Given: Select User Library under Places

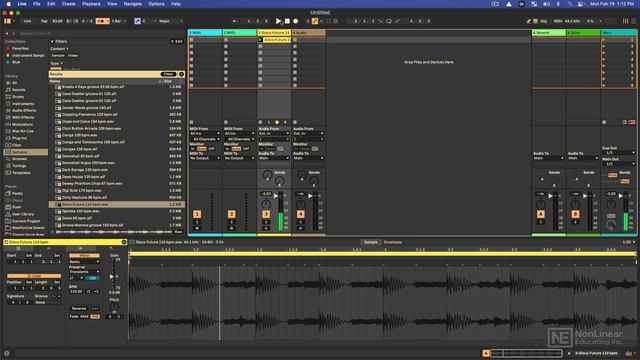Looking at the screenshot, I should (x=23, y=214).
